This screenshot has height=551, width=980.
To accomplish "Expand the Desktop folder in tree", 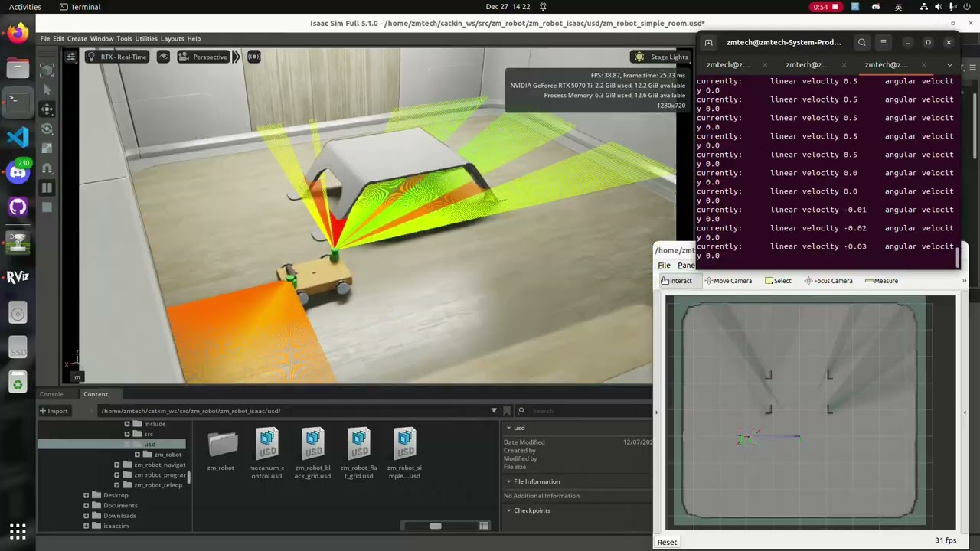I will [87, 495].
